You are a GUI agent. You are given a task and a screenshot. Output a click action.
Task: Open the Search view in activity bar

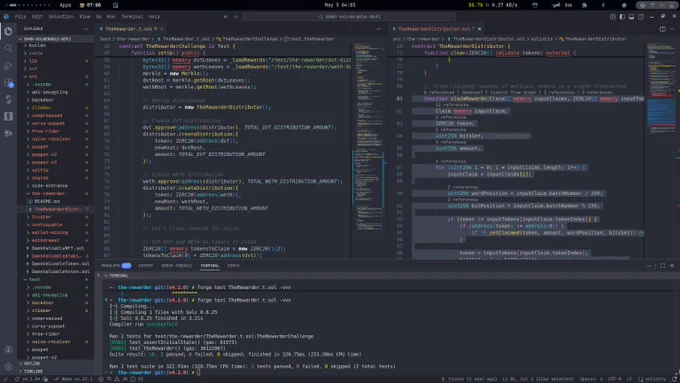(x=8, y=48)
